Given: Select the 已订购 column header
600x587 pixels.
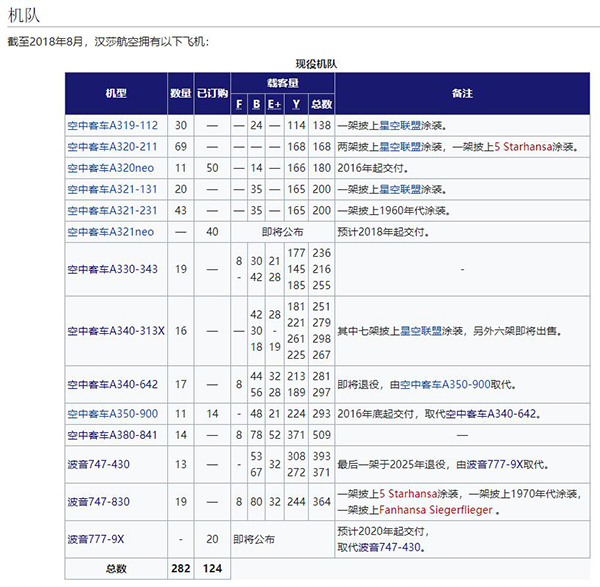Looking at the screenshot, I should pyautogui.click(x=212, y=93).
